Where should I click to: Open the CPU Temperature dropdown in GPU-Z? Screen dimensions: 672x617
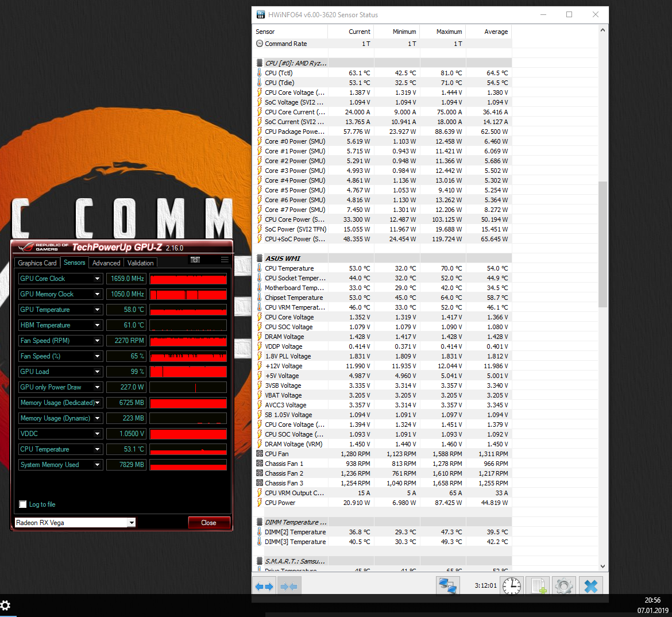click(97, 449)
